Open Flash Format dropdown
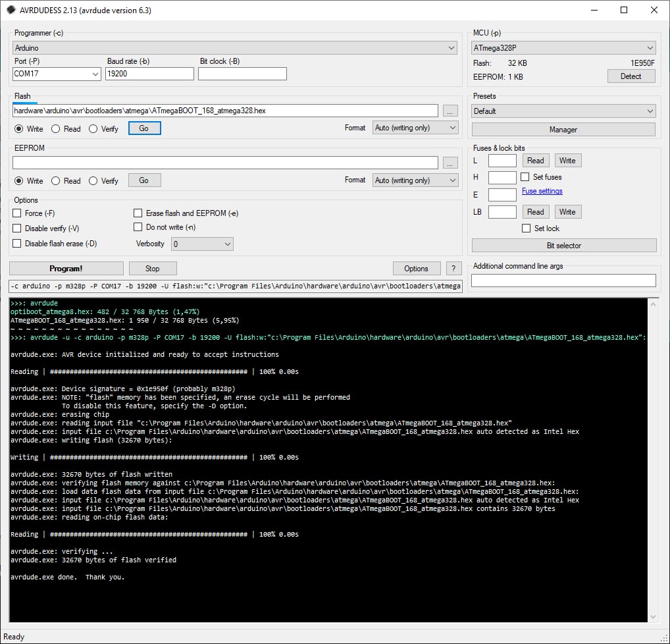The width and height of the screenshot is (670, 644). pos(415,128)
